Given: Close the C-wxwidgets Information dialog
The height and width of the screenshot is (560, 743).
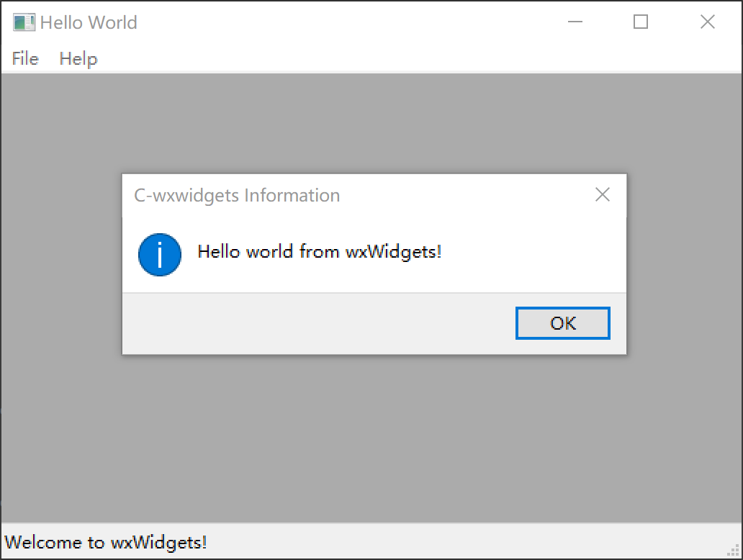Looking at the screenshot, I should pos(602,194).
